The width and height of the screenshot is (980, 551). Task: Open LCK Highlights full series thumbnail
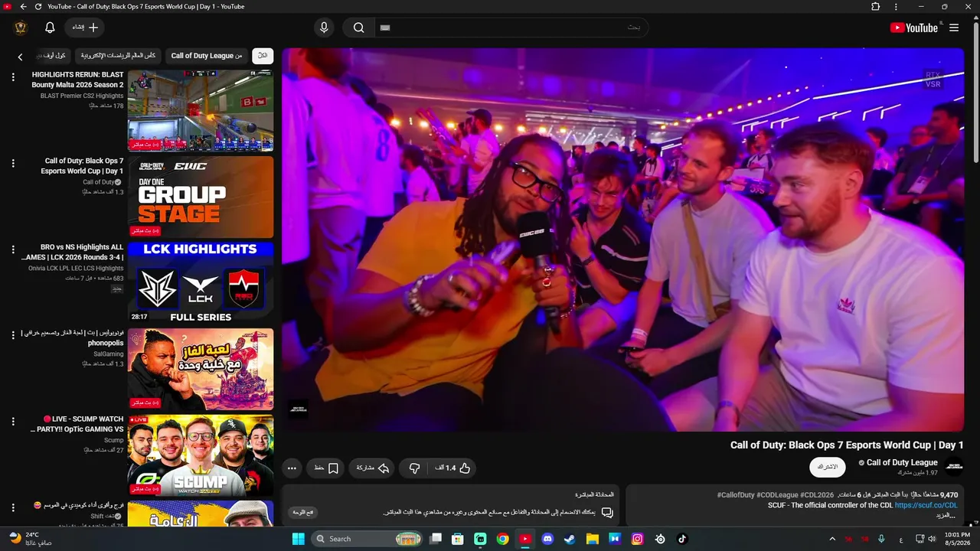pos(201,283)
